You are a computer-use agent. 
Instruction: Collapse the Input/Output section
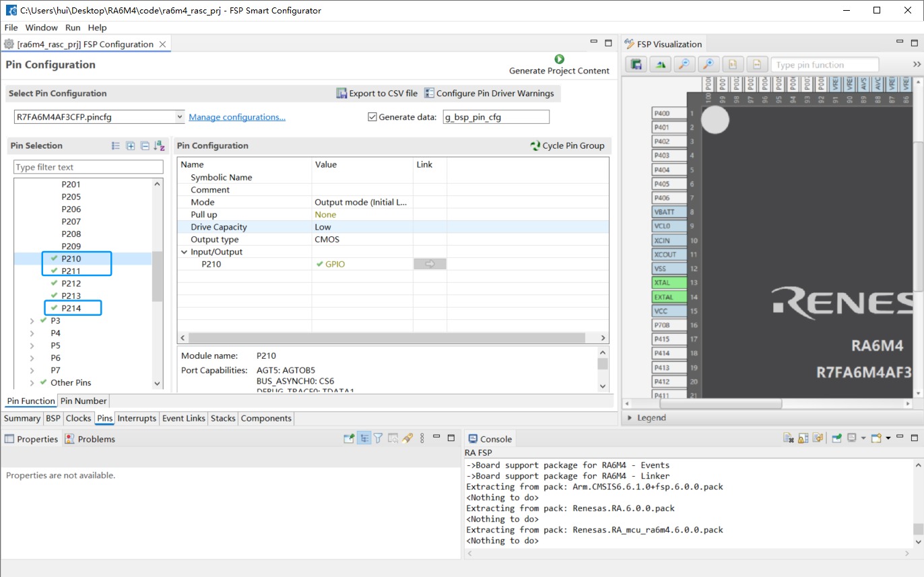pyautogui.click(x=185, y=252)
